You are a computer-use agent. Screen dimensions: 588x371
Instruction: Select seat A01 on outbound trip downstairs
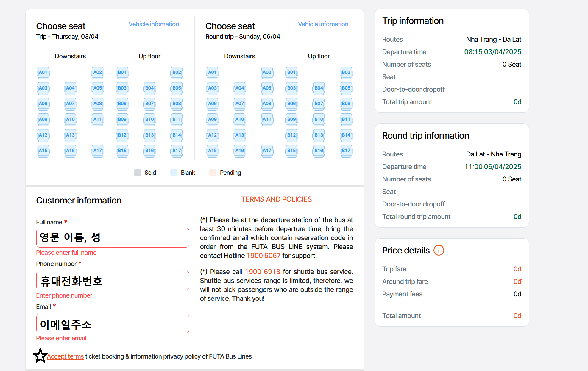[43, 73]
